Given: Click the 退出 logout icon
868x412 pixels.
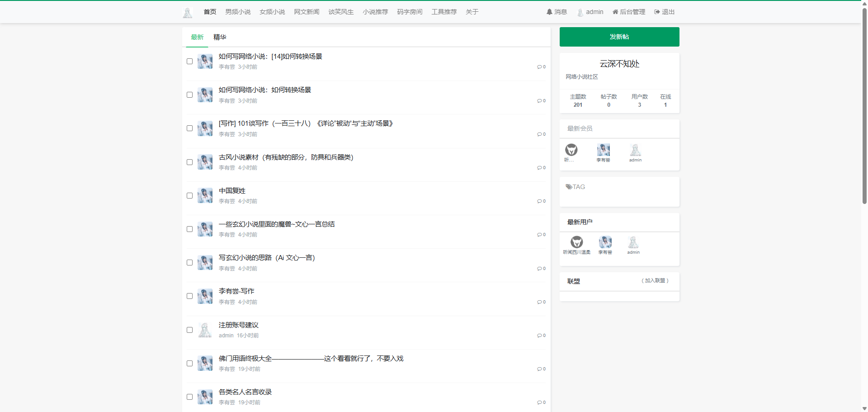Looking at the screenshot, I should (657, 12).
